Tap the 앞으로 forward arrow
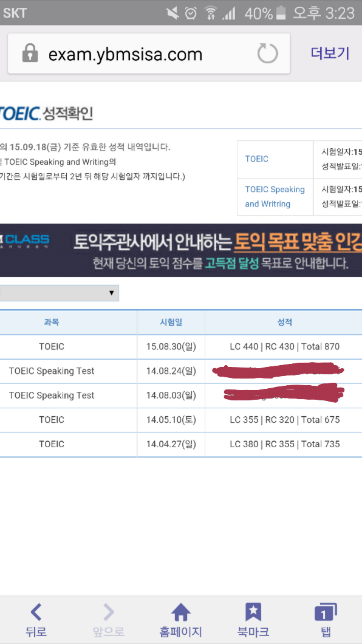 pyautogui.click(x=109, y=620)
